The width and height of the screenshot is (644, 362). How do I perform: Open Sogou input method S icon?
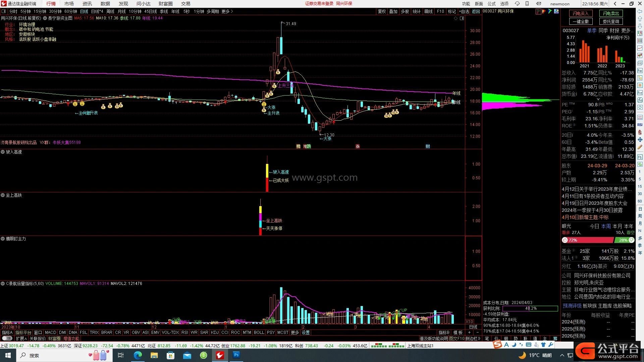pyautogui.click(x=498, y=344)
